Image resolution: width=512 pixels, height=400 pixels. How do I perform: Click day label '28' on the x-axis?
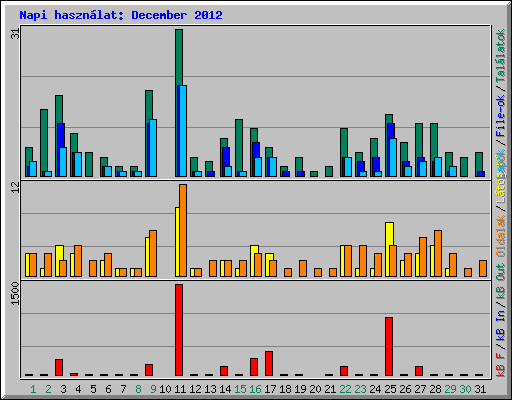[435, 389]
